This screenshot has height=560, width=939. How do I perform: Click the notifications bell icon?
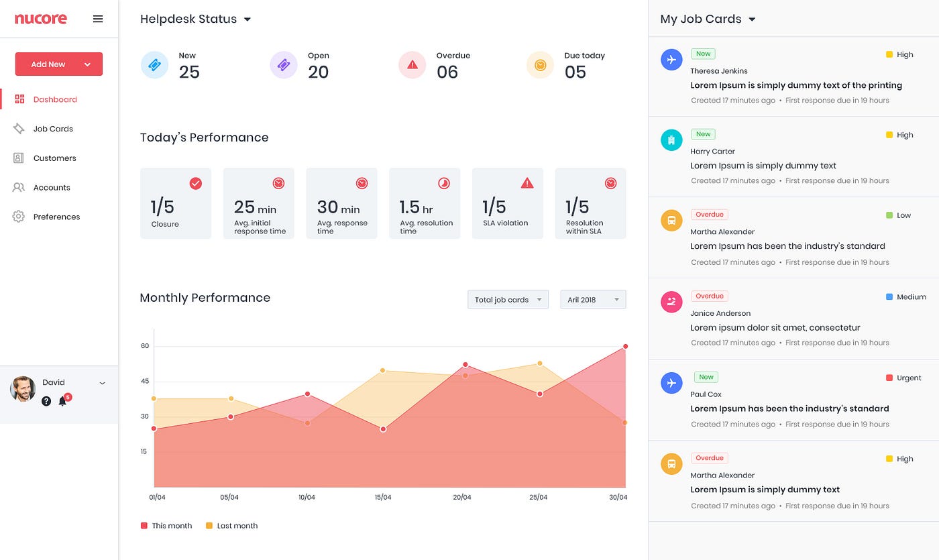[x=62, y=400]
